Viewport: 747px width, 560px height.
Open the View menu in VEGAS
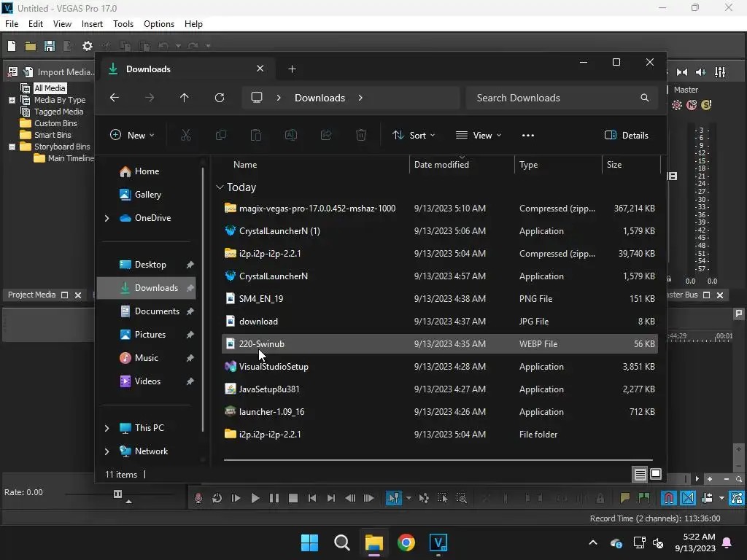pyautogui.click(x=62, y=24)
